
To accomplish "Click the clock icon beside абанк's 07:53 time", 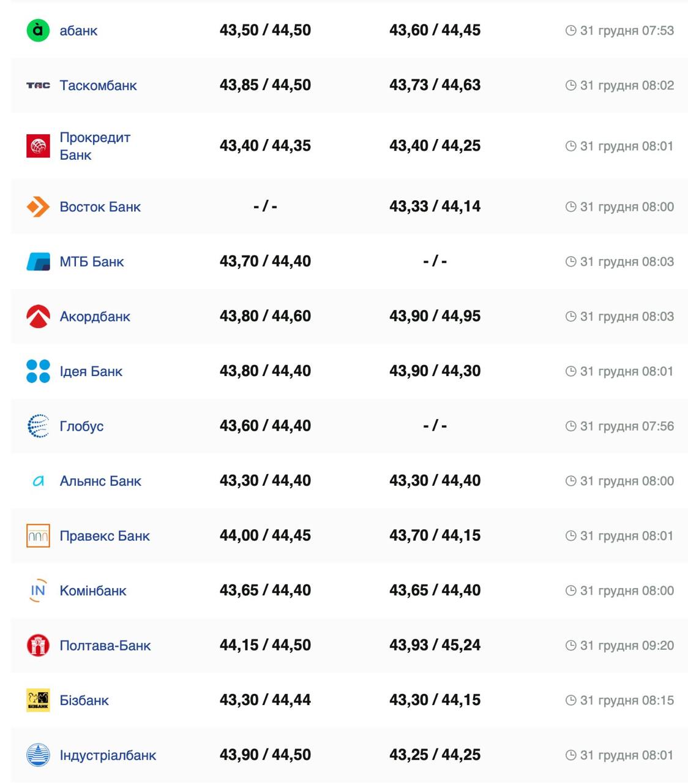I will pyautogui.click(x=570, y=31).
